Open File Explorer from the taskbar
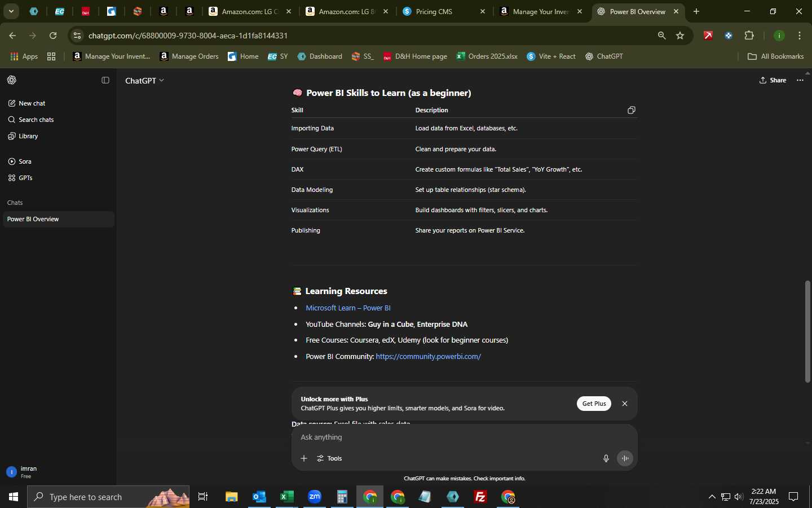The image size is (812, 508). click(232, 497)
